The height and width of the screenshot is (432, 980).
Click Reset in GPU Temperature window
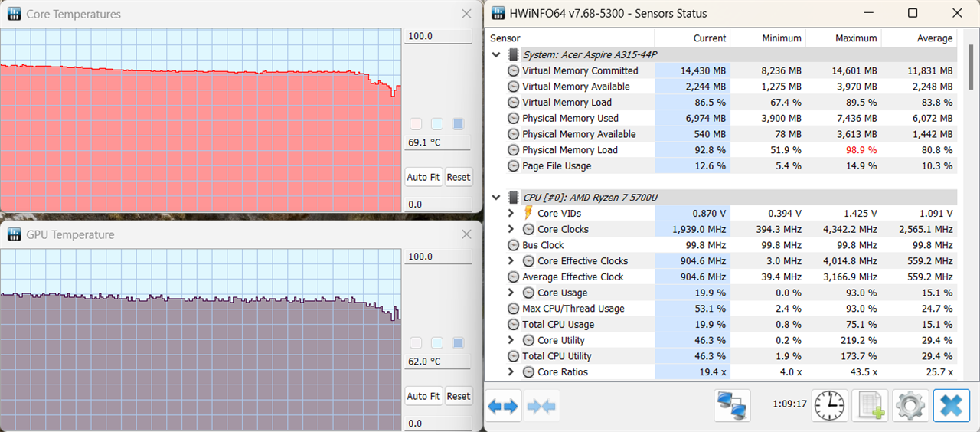[x=458, y=396]
